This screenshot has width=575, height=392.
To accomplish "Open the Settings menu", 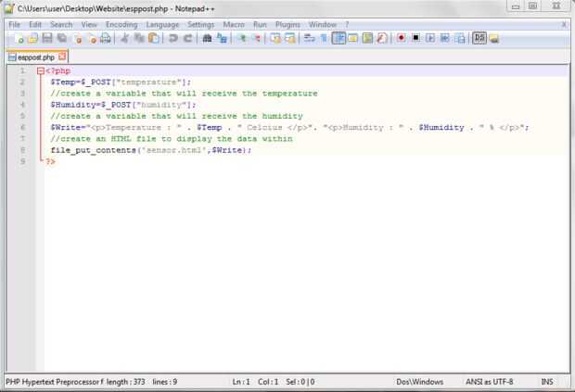I will [201, 24].
